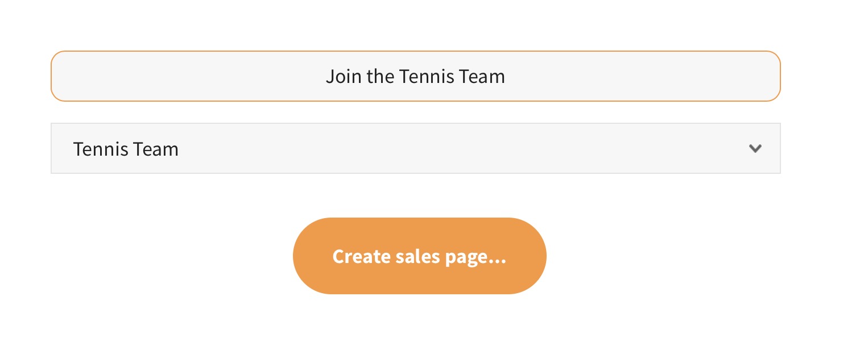Click the Tennis Team label in dropdown
868x342 pixels.
pyautogui.click(x=126, y=149)
